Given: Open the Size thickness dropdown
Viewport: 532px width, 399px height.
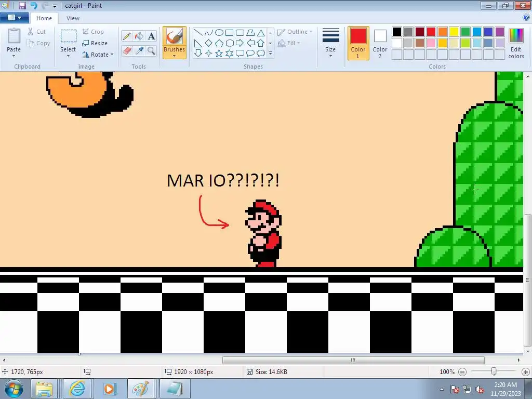Looking at the screenshot, I should (x=330, y=43).
